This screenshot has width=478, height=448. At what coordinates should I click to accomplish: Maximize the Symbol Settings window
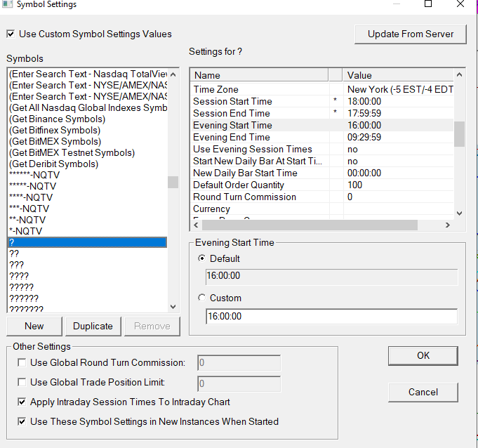point(428,4)
